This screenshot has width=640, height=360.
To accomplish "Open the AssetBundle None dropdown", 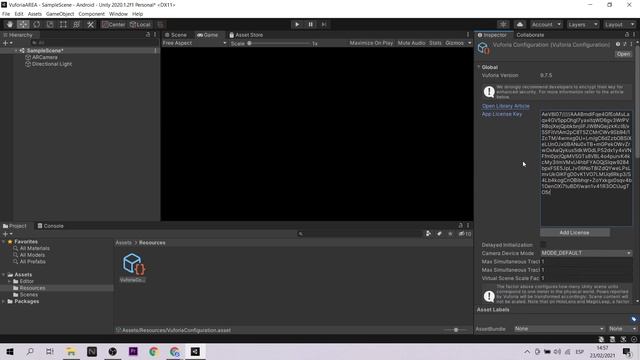I will [559, 329].
